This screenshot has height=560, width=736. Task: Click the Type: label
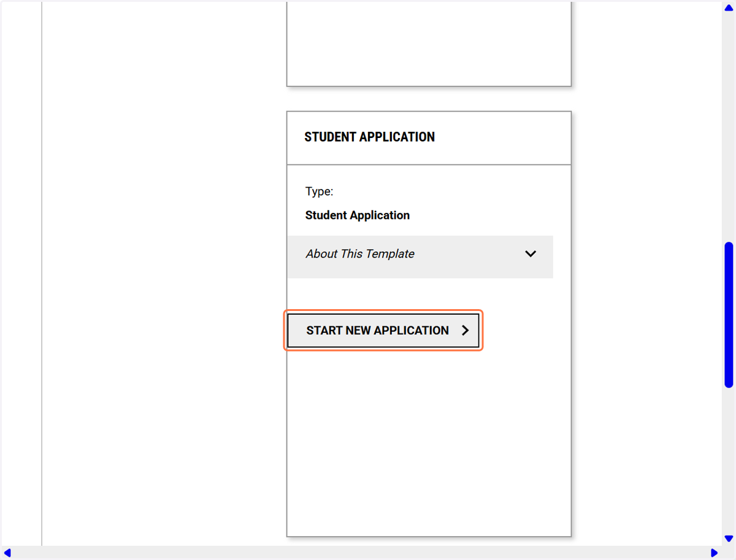pos(319,191)
